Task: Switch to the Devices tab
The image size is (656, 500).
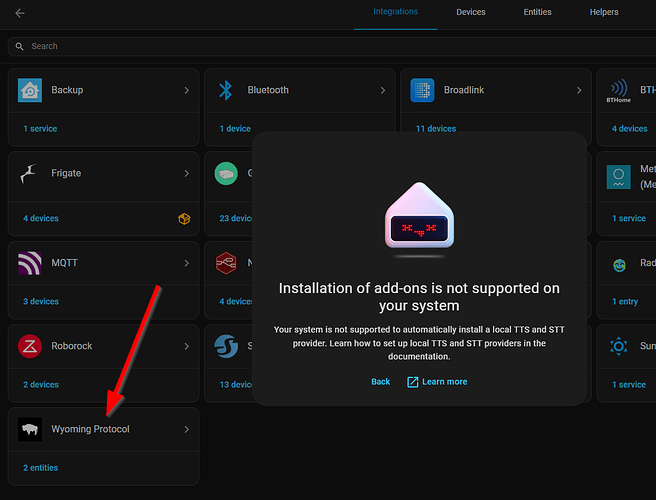Action: [x=470, y=13]
